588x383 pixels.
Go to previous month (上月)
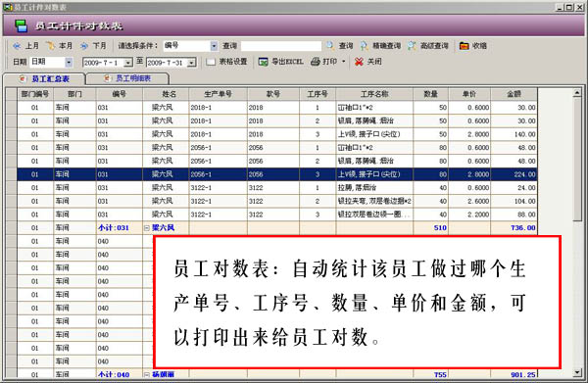coord(25,46)
